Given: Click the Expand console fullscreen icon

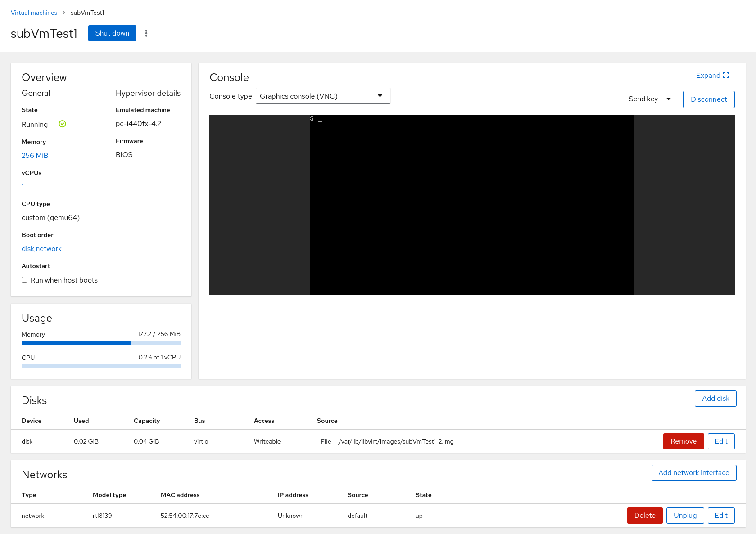Looking at the screenshot, I should pyautogui.click(x=725, y=76).
